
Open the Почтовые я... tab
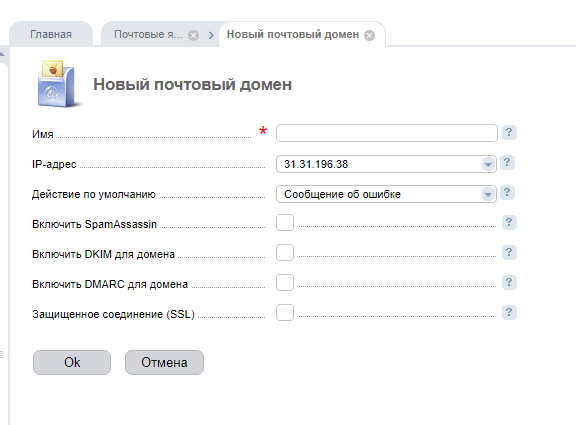tap(148, 34)
